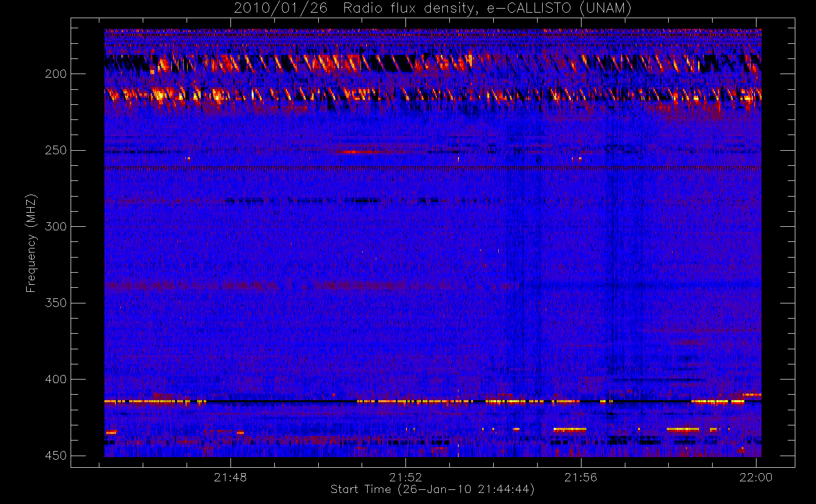Click the 250 frequency tick label
This screenshot has width=816, height=504.
[55, 151]
